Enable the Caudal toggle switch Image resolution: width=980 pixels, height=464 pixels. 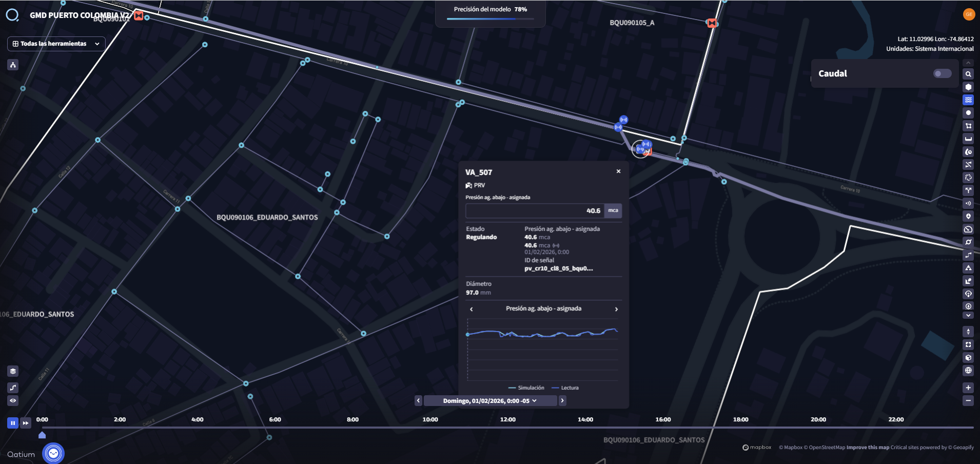coord(942,73)
